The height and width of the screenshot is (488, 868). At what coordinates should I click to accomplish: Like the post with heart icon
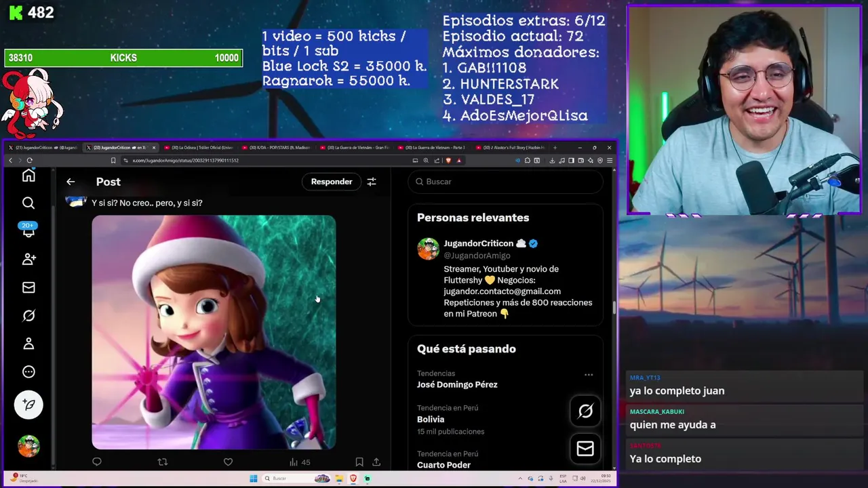click(x=228, y=462)
